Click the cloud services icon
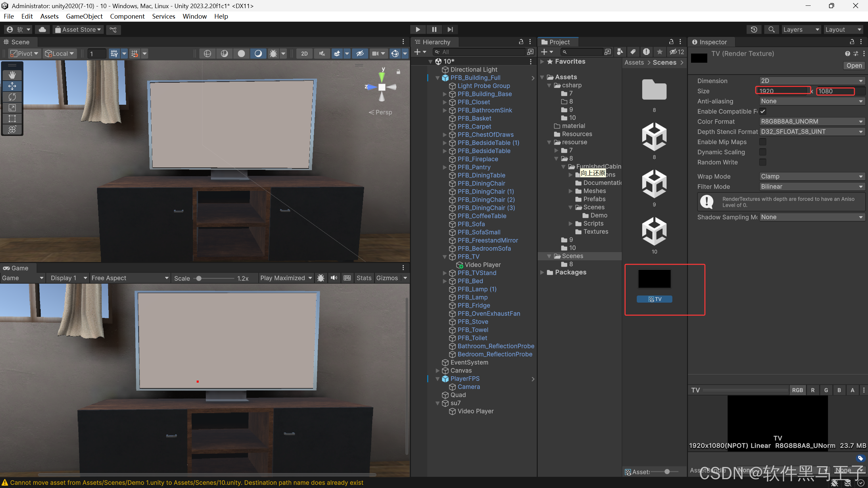Viewport: 868px width, 488px height. coord(42,29)
